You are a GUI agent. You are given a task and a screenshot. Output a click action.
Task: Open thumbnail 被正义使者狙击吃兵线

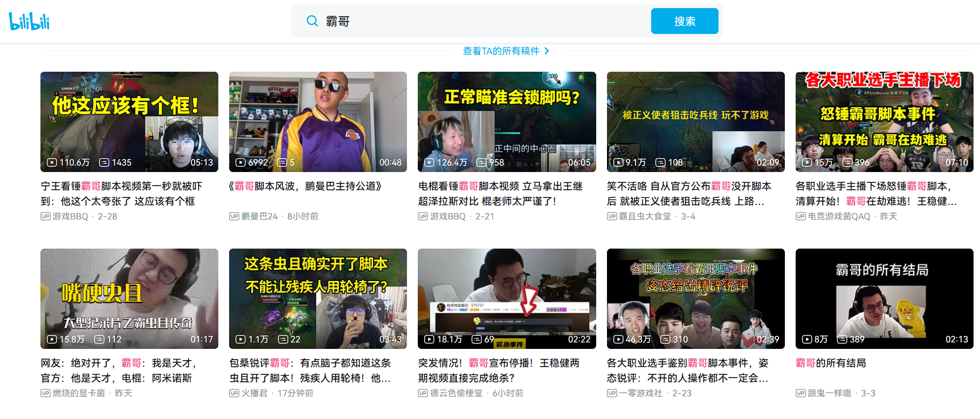696,122
